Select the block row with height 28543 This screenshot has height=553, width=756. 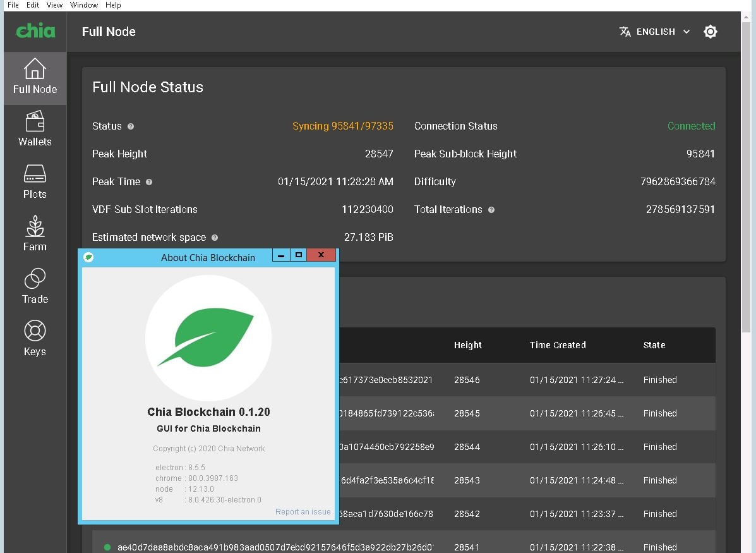tap(527, 480)
